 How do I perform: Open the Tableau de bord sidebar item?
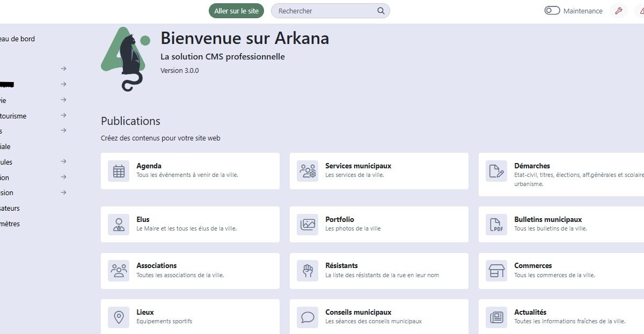[x=17, y=39]
